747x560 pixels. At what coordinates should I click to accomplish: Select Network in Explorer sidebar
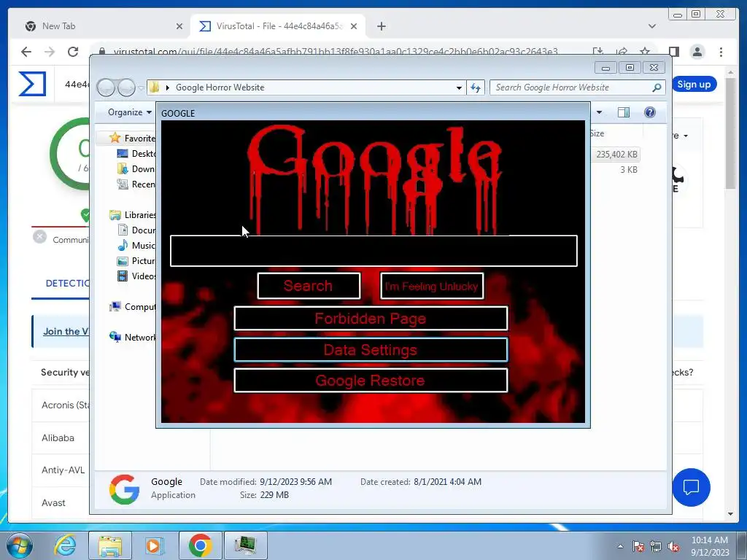133,338
